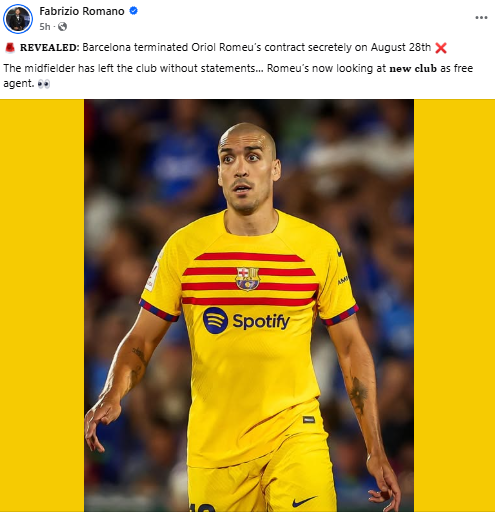Click the blue verified badge icon
Image resolution: width=495 pixels, height=513 pixels.
(x=134, y=11)
